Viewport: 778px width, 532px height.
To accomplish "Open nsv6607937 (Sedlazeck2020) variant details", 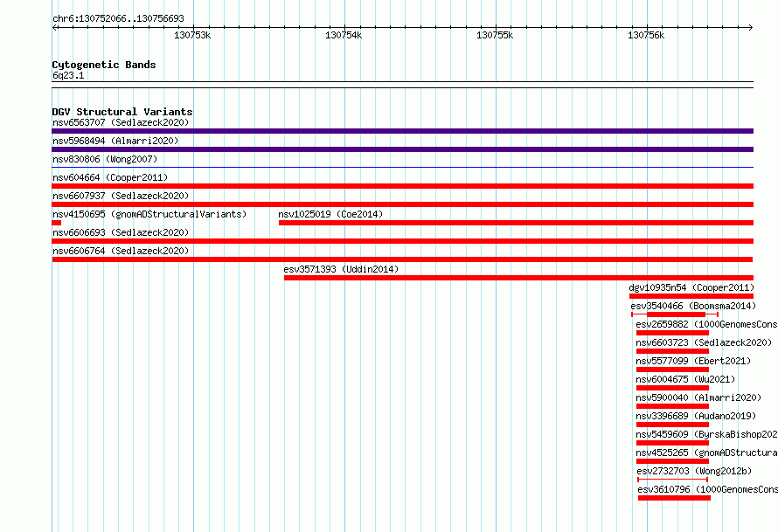I will pos(121,196).
